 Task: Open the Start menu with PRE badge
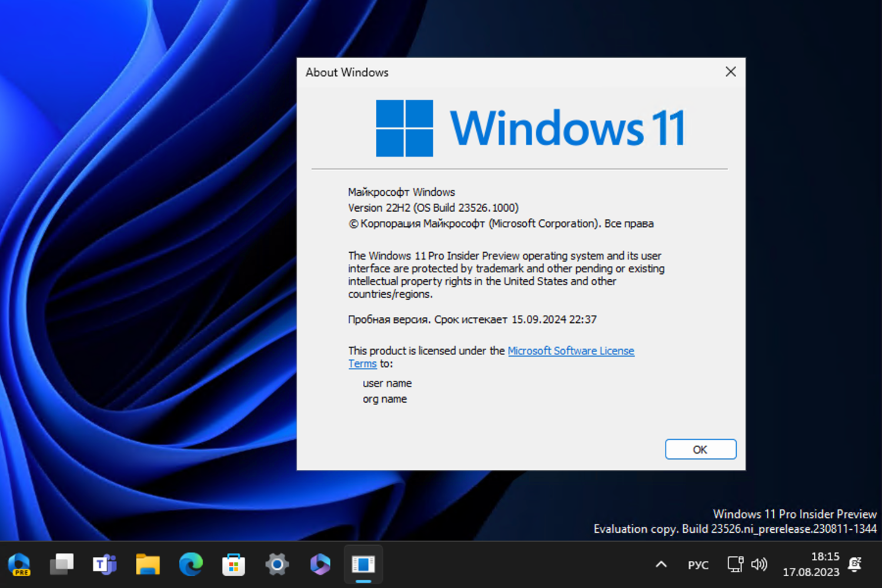pos(21,564)
